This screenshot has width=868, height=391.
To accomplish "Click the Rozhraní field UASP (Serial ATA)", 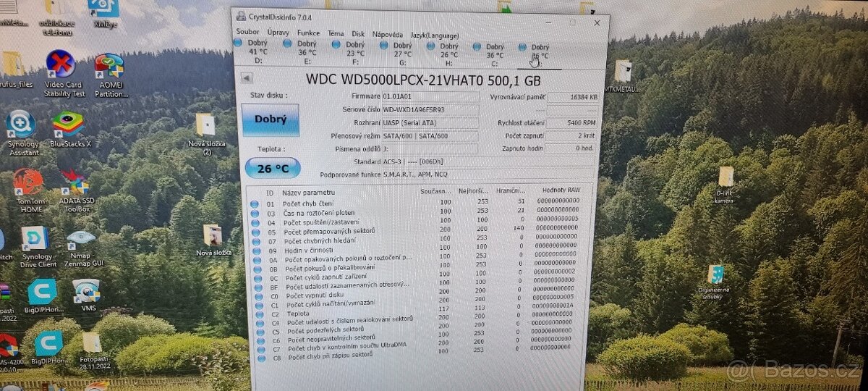I will tap(430, 122).
